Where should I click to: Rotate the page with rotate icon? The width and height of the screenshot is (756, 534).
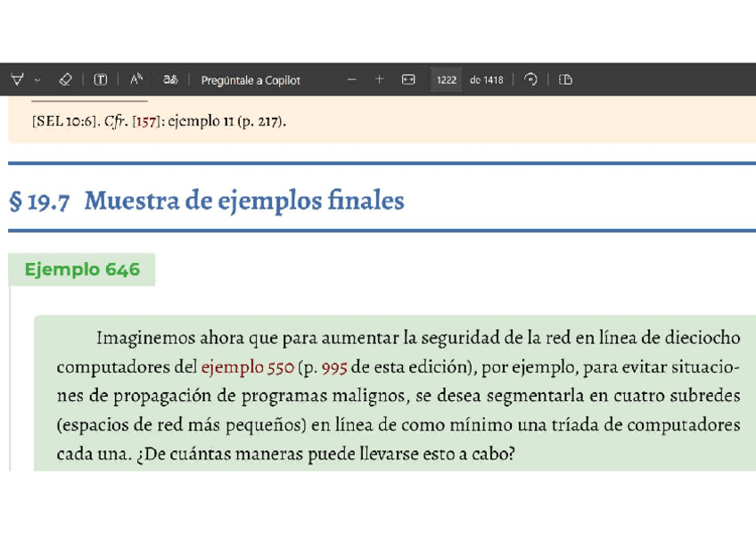(530, 79)
